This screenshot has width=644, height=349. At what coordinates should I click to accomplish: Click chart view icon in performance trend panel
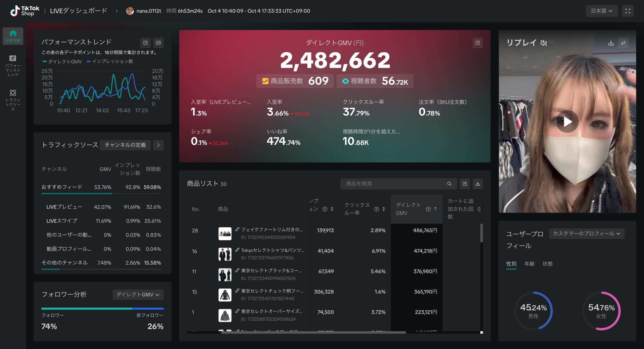pyautogui.click(x=158, y=43)
